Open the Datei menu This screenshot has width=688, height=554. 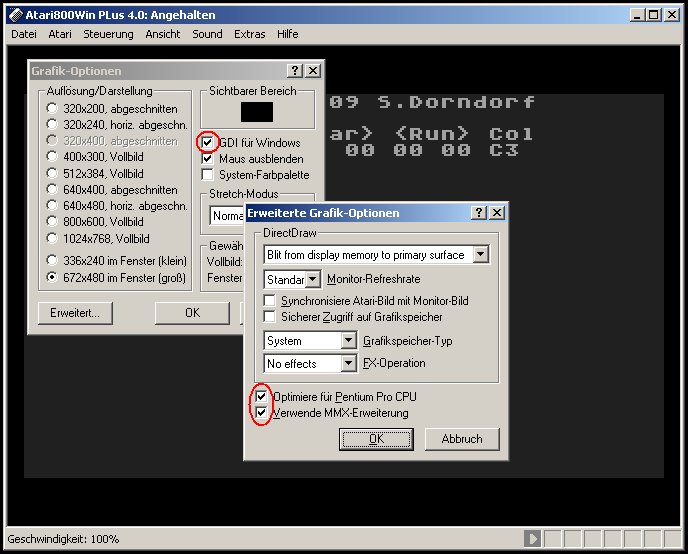coord(24,34)
